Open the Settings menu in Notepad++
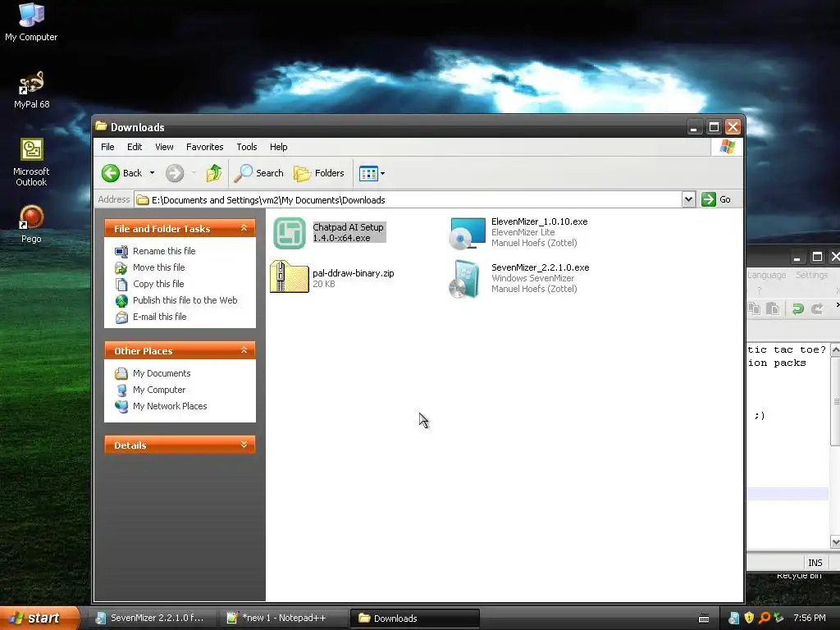 pyautogui.click(x=811, y=275)
